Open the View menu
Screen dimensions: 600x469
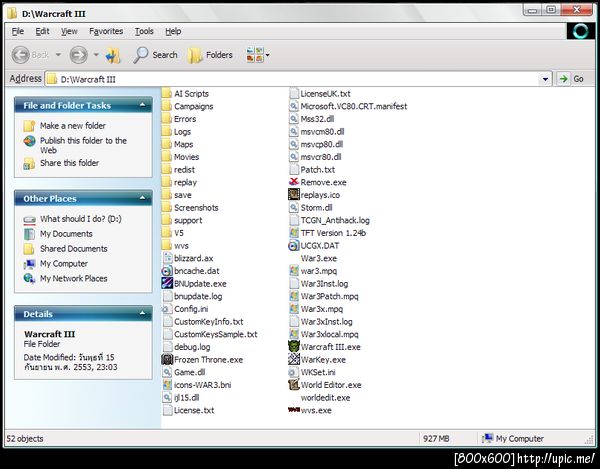click(69, 31)
